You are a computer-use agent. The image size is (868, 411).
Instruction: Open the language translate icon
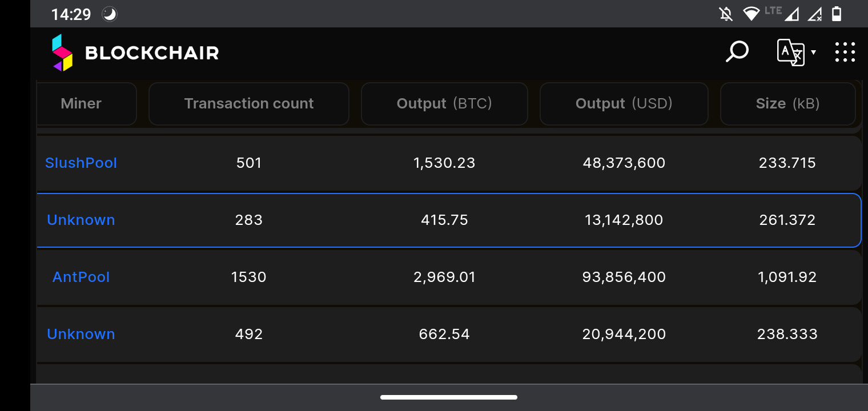pos(791,53)
